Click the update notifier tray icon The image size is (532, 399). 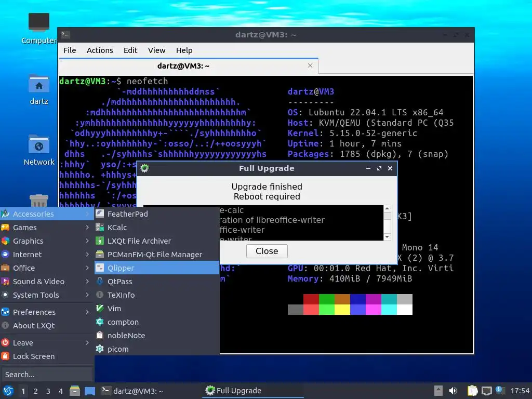tap(500, 390)
